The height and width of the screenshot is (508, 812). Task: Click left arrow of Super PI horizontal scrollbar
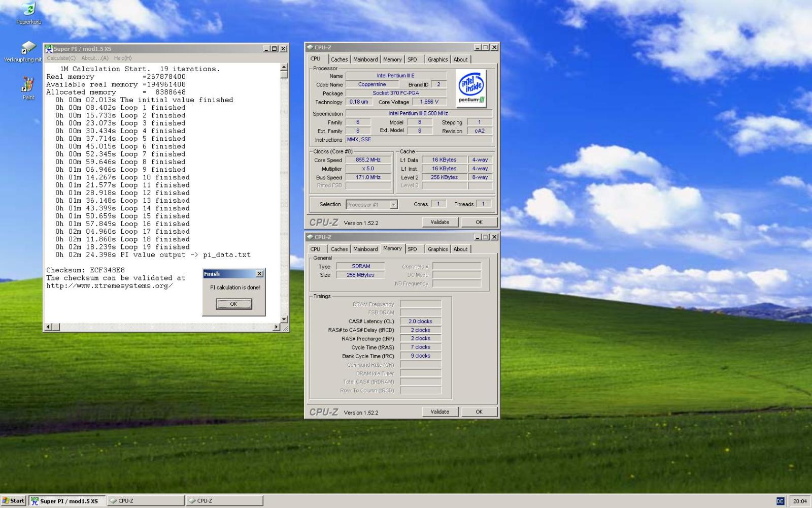(x=49, y=327)
